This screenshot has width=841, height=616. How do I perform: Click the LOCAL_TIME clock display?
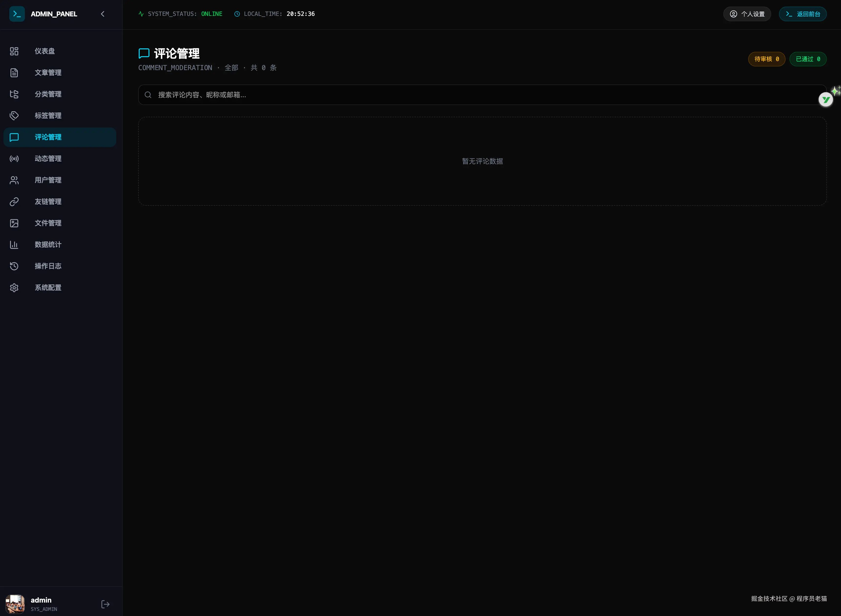pyautogui.click(x=274, y=14)
